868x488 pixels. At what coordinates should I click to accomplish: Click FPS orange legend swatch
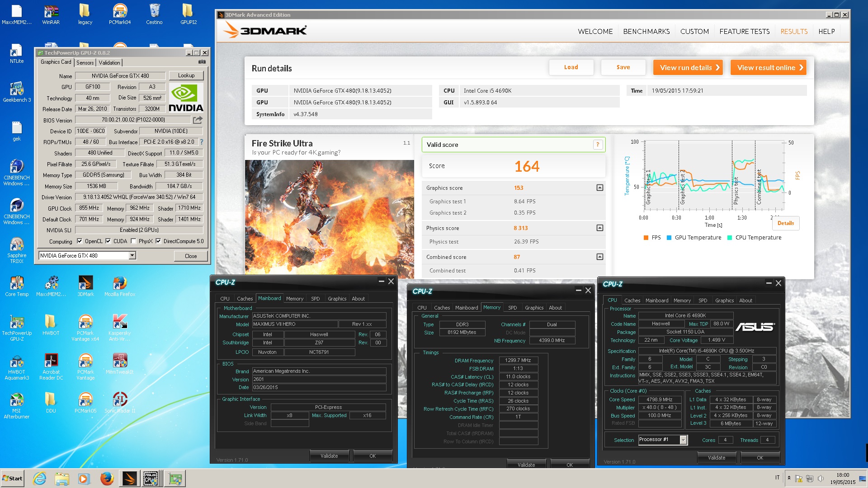[646, 238]
